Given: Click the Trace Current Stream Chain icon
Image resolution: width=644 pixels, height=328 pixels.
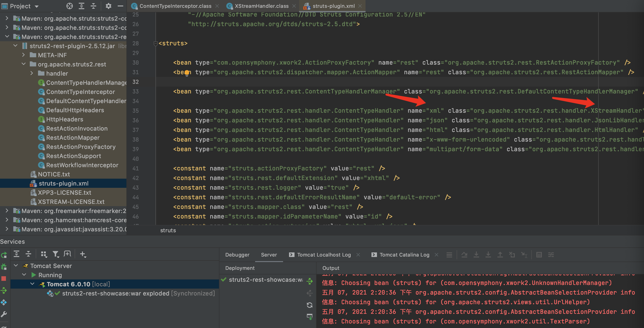Looking at the screenshot, I should (551, 255).
